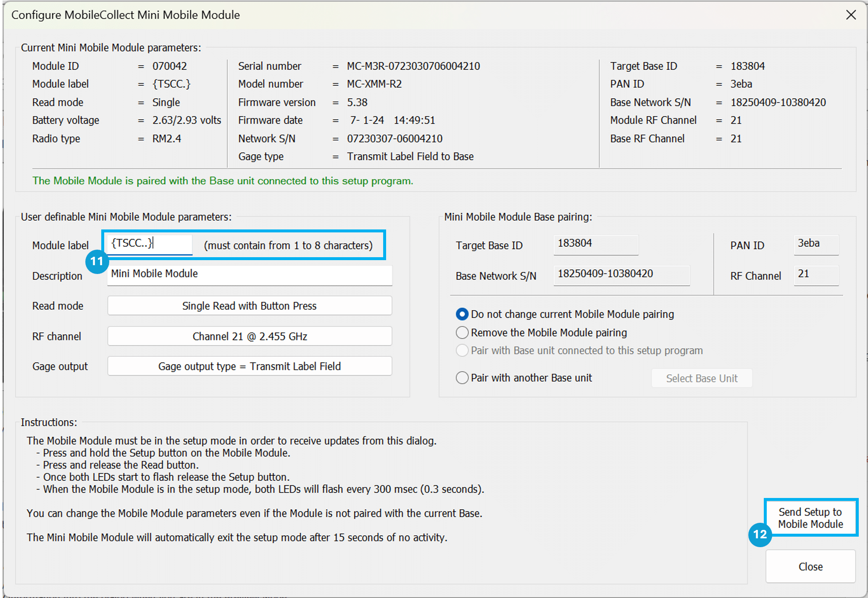This screenshot has width=868, height=598.
Task: Select the Do not change current pairing option
Action: [x=462, y=314]
